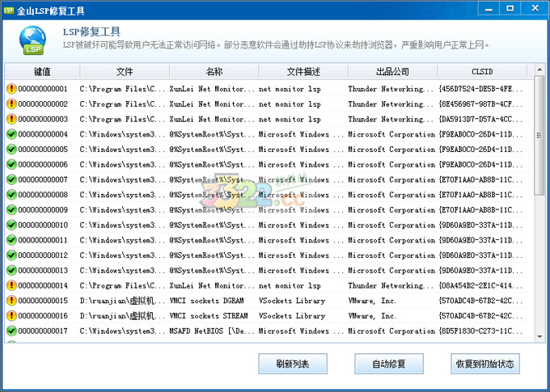Screen dimensions: 550x392
Task: Close the 金山LSP修复工具 window
Action: click(x=535, y=8)
